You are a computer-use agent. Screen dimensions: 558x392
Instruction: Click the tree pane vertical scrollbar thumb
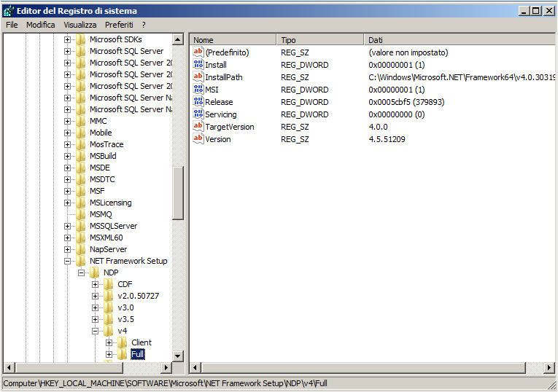[178, 193]
